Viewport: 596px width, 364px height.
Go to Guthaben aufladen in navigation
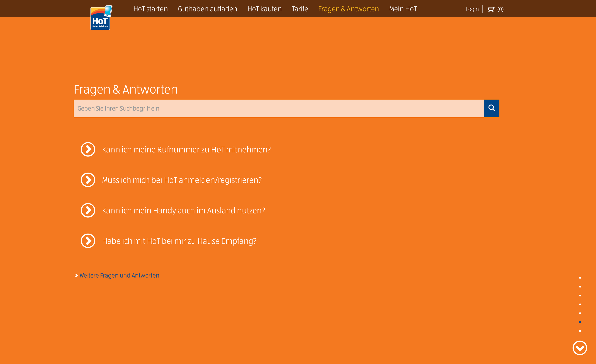click(207, 9)
